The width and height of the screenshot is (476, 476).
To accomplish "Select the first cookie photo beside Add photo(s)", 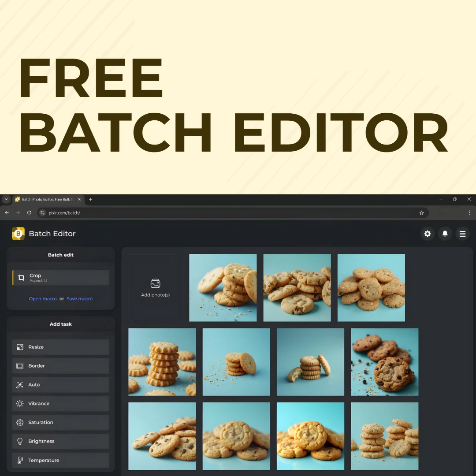I will click(223, 288).
